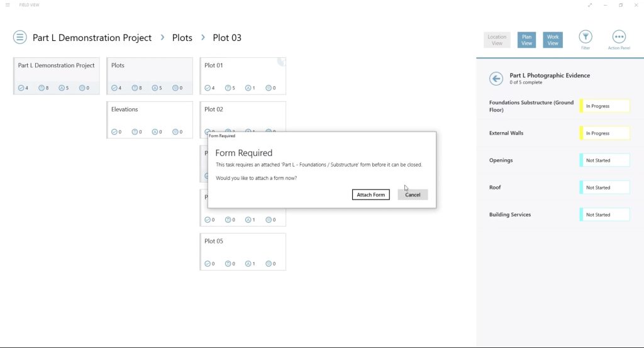Click the Attach Form button

(370, 195)
